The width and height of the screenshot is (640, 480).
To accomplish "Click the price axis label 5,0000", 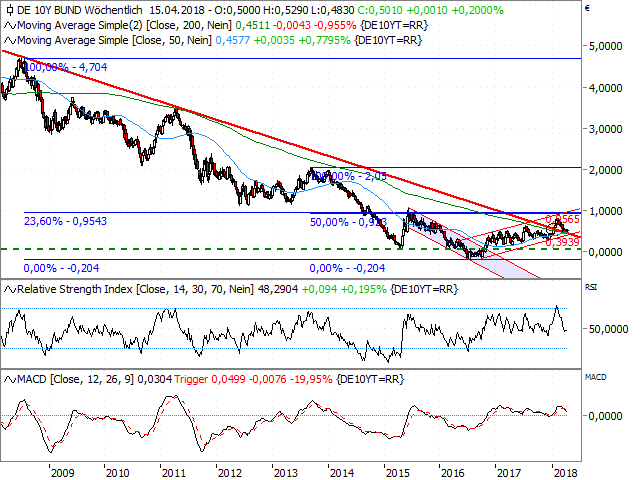I will point(605,47).
